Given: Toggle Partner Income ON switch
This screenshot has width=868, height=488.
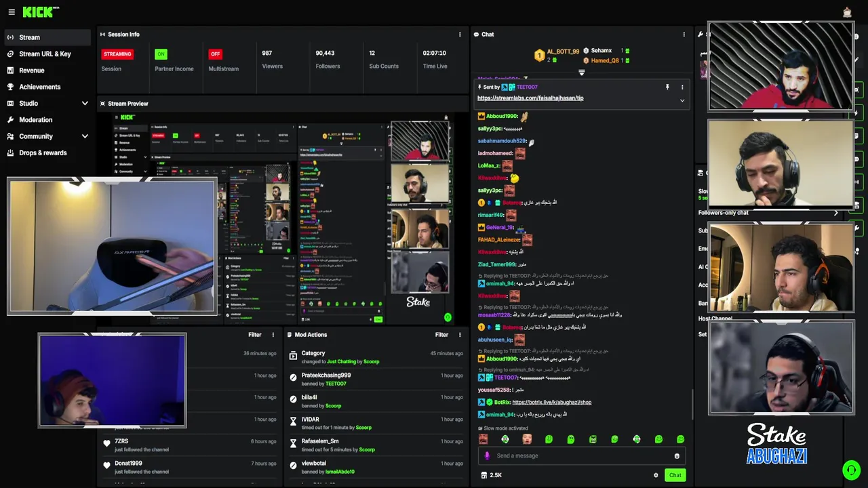Looking at the screenshot, I should tap(161, 54).
